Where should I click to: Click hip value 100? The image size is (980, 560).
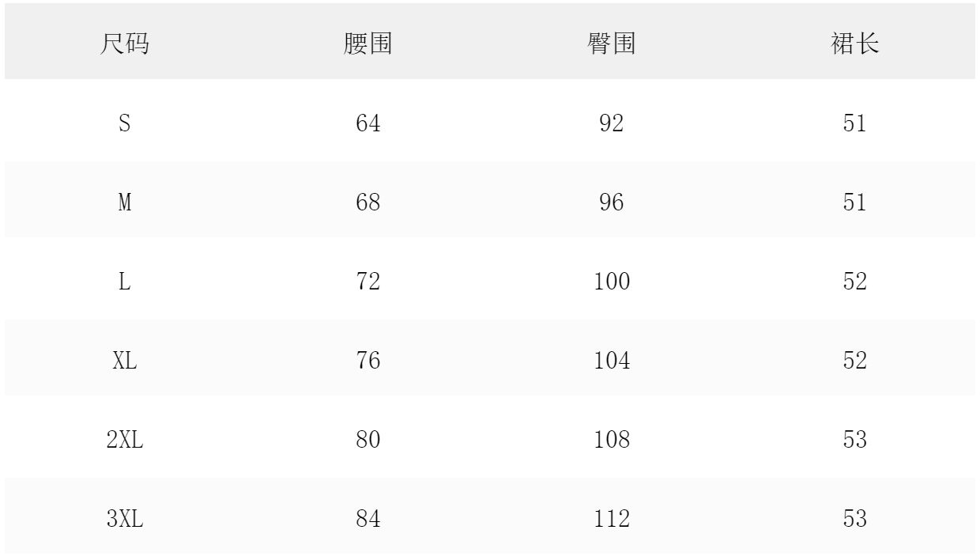point(612,282)
